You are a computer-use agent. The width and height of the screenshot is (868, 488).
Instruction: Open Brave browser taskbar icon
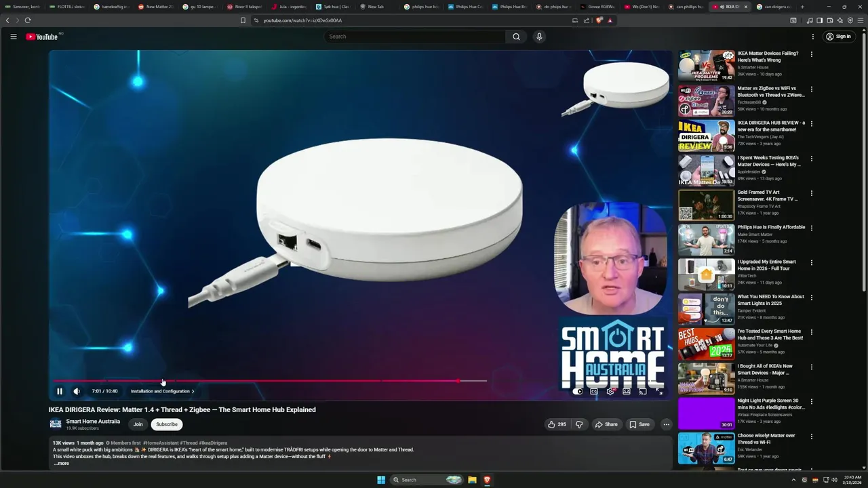click(x=487, y=480)
